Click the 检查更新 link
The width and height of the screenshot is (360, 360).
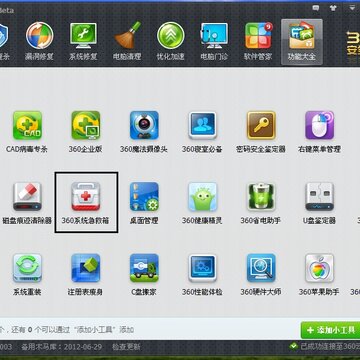click(126, 347)
